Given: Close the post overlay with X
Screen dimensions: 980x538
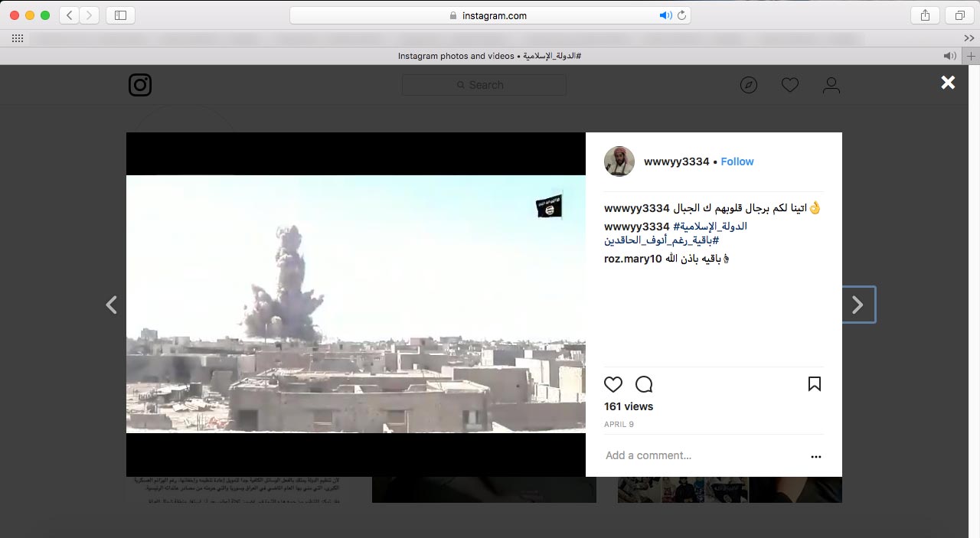Looking at the screenshot, I should point(948,83).
